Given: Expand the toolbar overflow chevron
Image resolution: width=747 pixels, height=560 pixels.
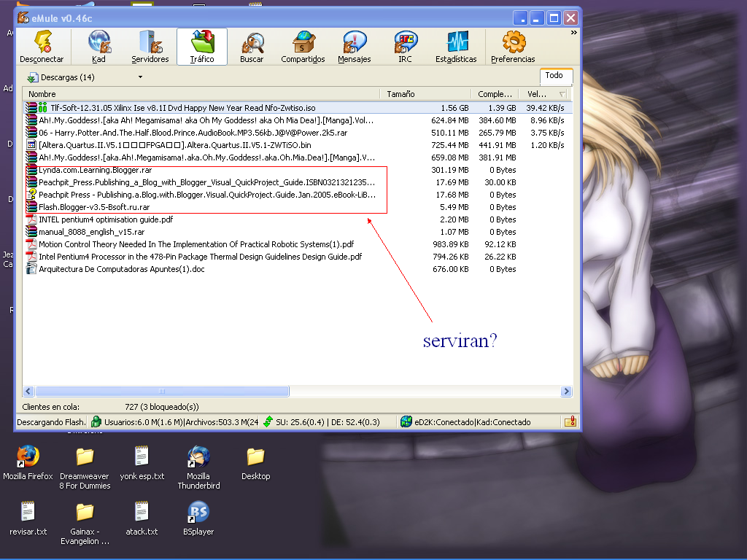Looking at the screenshot, I should [x=573, y=32].
